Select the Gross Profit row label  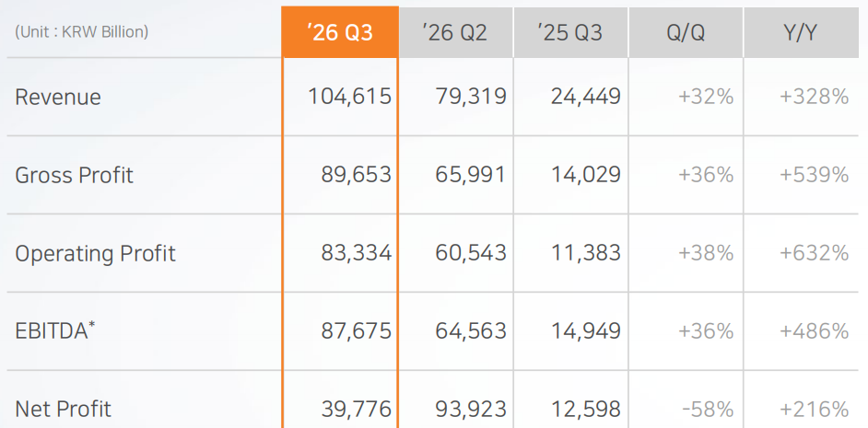pos(75,176)
